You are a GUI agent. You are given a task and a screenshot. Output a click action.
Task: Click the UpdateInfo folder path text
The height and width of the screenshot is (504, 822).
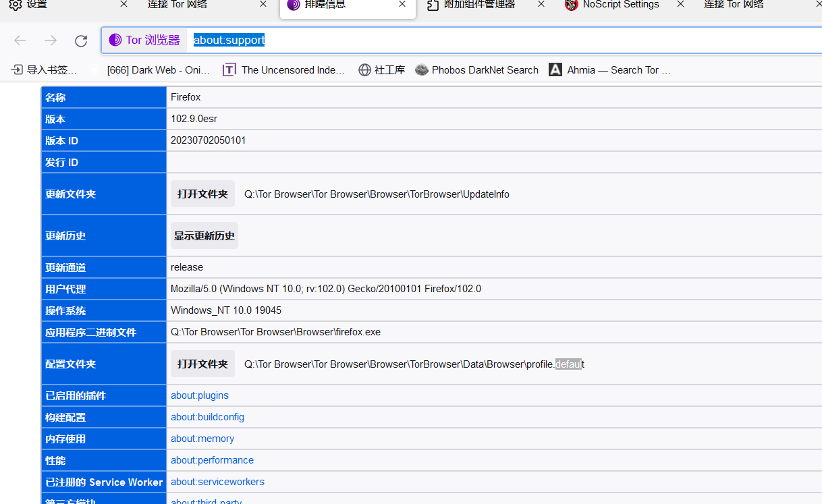coord(377,194)
